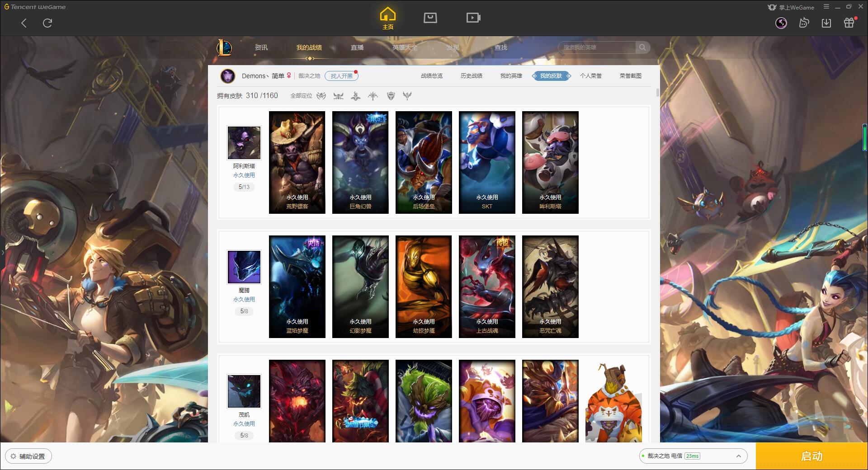Click the 阿利斯塔 champion portrait
This screenshot has width=868, height=470.
pos(244,143)
